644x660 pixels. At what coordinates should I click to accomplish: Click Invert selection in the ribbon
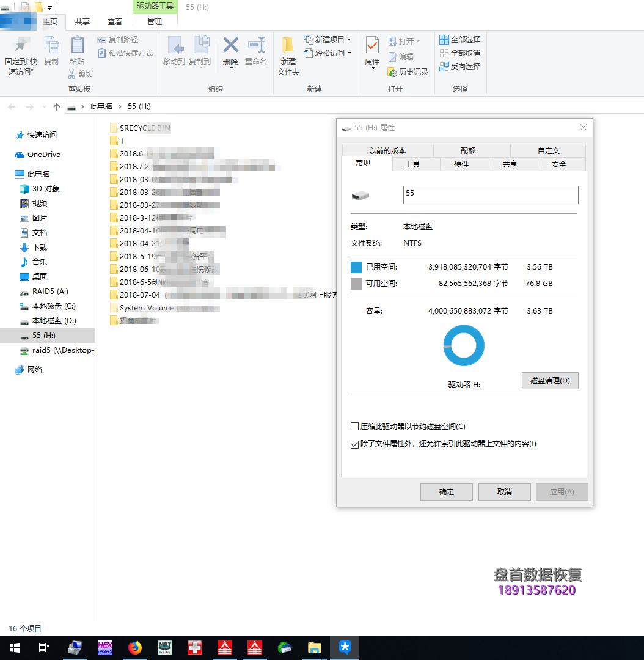[x=459, y=67]
